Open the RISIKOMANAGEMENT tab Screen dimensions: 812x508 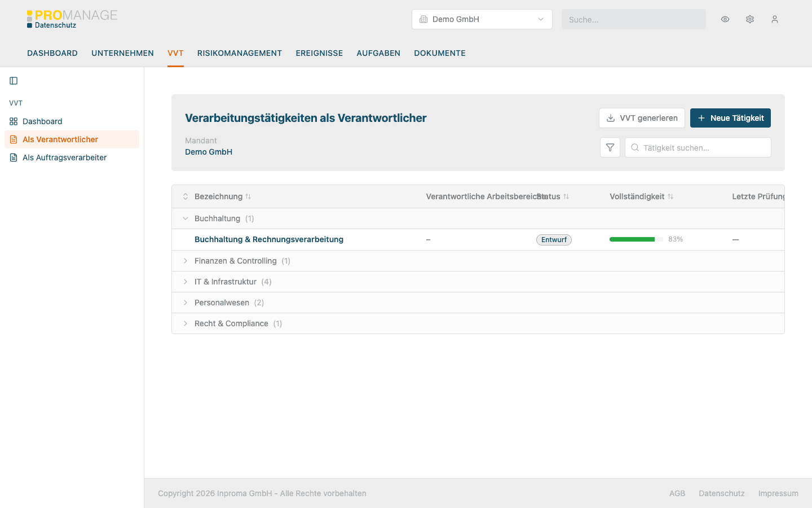pos(240,53)
